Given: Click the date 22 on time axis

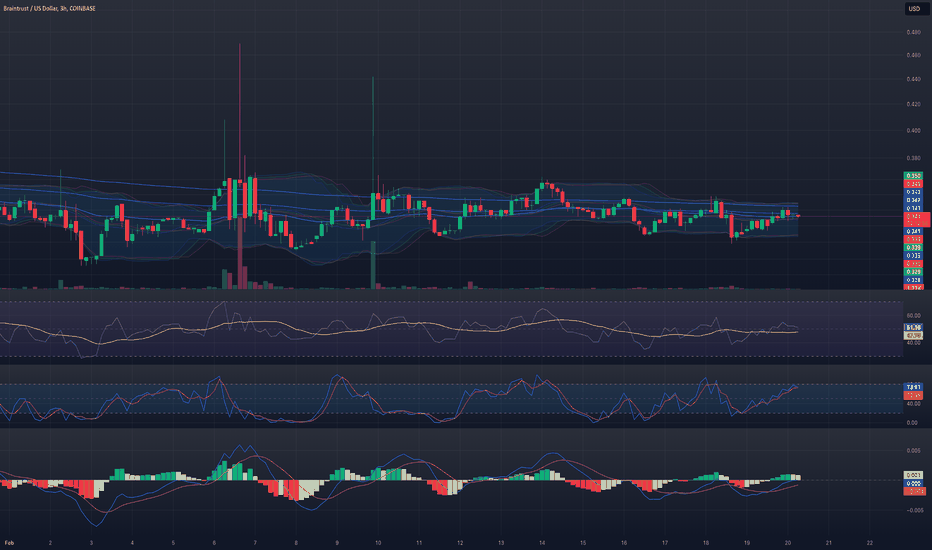Looking at the screenshot, I should pos(870,543).
